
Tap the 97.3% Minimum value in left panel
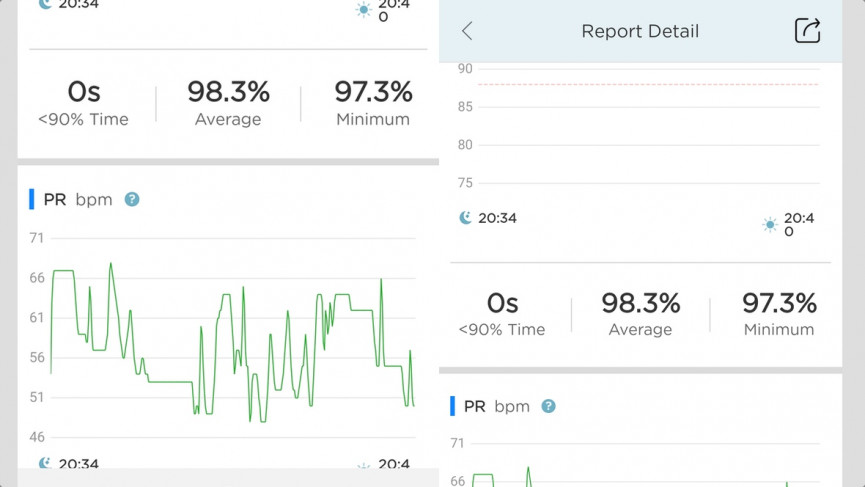(373, 93)
